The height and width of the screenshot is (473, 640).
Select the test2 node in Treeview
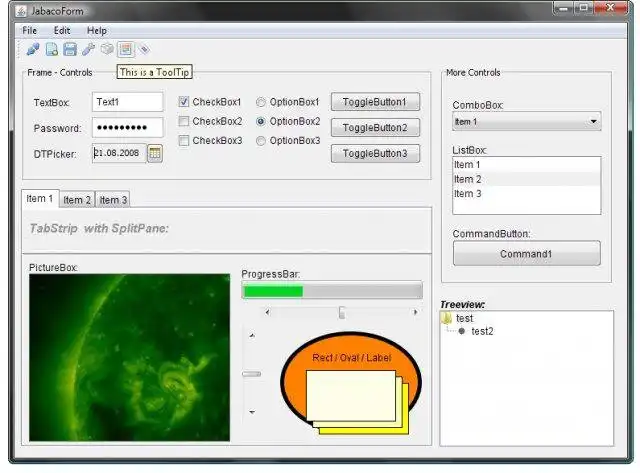[482, 331]
